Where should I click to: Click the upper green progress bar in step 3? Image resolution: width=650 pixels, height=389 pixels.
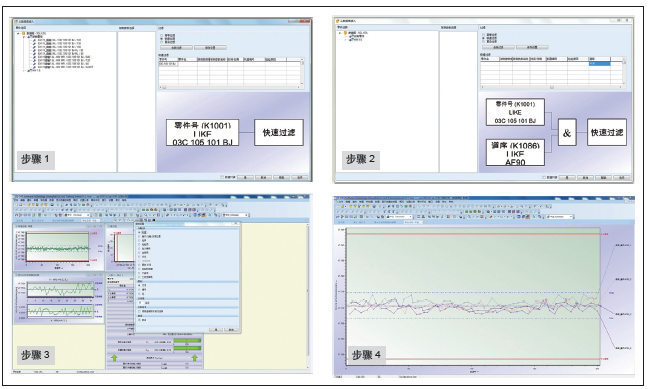[187, 341]
